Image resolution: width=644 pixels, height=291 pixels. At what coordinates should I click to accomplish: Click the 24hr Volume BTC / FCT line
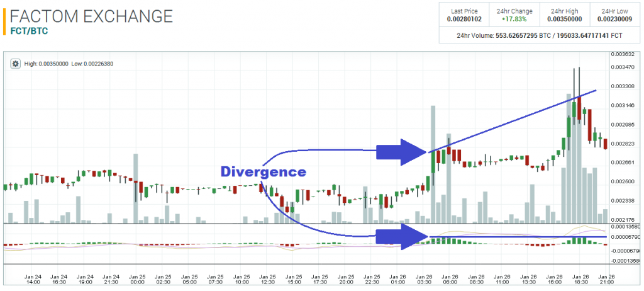pyautogui.click(x=539, y=35)
